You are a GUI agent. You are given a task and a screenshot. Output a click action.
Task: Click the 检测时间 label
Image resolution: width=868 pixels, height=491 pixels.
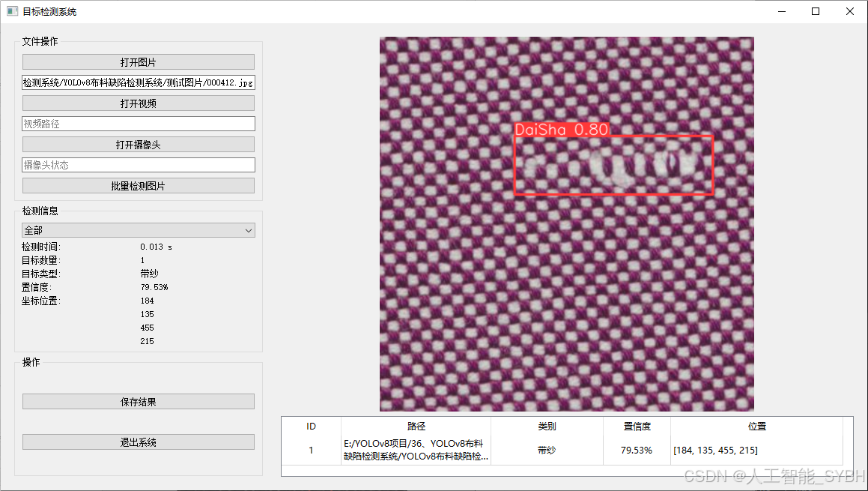click(x=41, y=247)
